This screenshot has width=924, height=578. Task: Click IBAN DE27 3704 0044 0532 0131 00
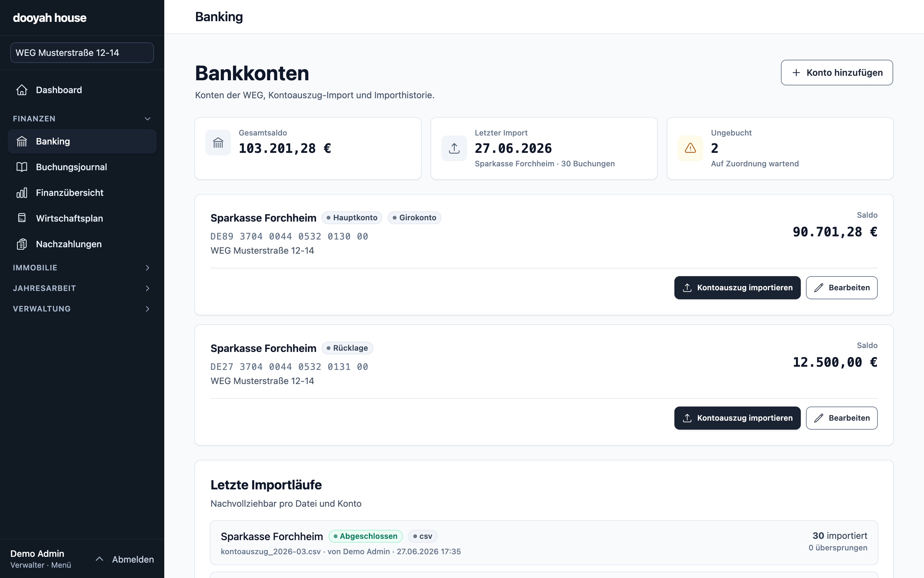pyautogui.click(x=289, y=367)
